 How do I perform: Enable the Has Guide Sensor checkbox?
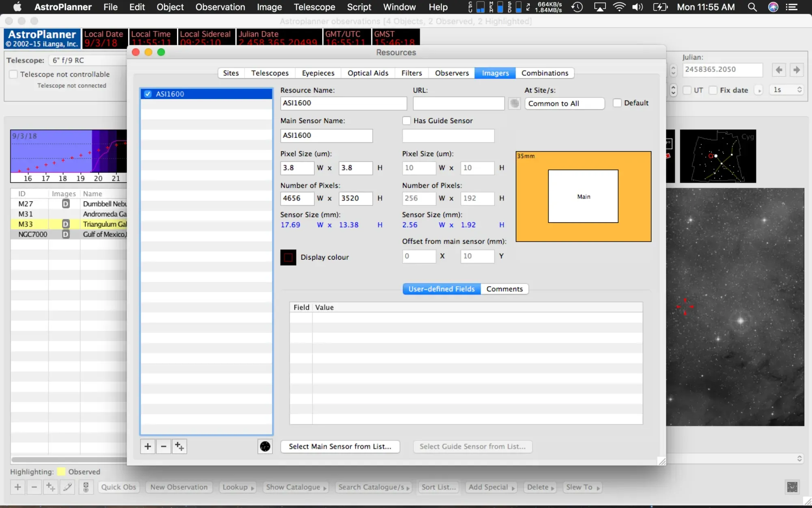click(x=406, y=121)
